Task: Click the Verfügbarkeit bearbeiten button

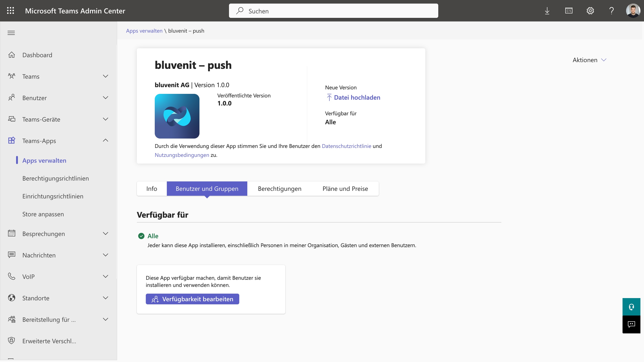Action: tap(193, 299)
